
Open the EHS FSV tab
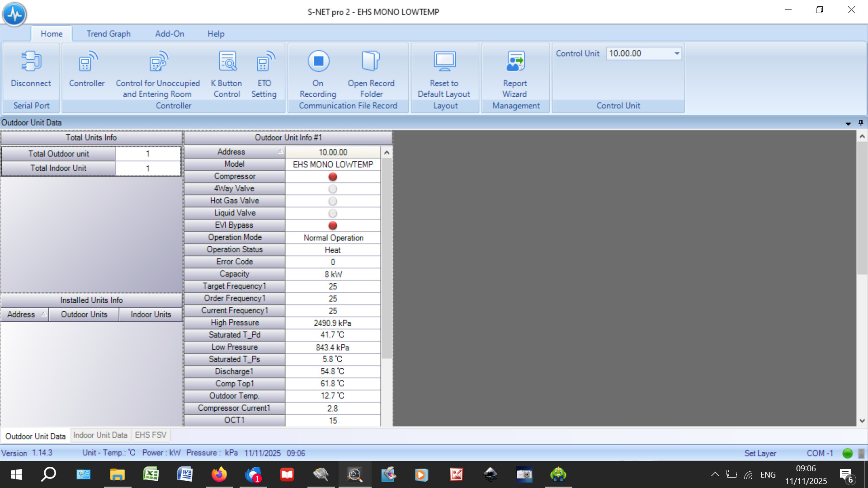151,435
